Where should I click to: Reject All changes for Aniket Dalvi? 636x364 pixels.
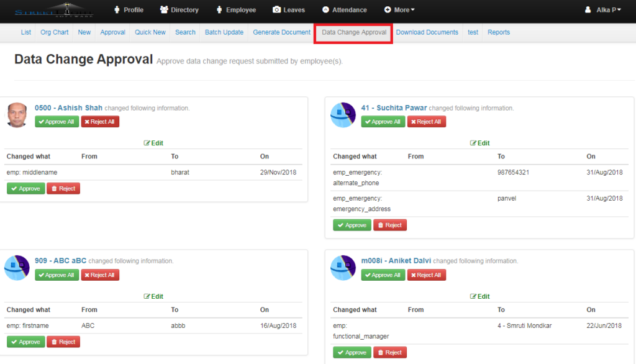coord(427,275)
